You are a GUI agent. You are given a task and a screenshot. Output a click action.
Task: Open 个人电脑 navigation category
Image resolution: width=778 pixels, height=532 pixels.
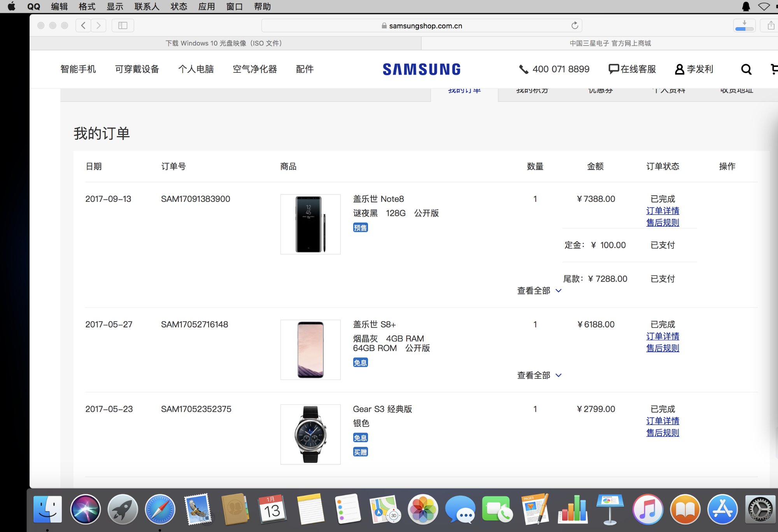(196, 69)
